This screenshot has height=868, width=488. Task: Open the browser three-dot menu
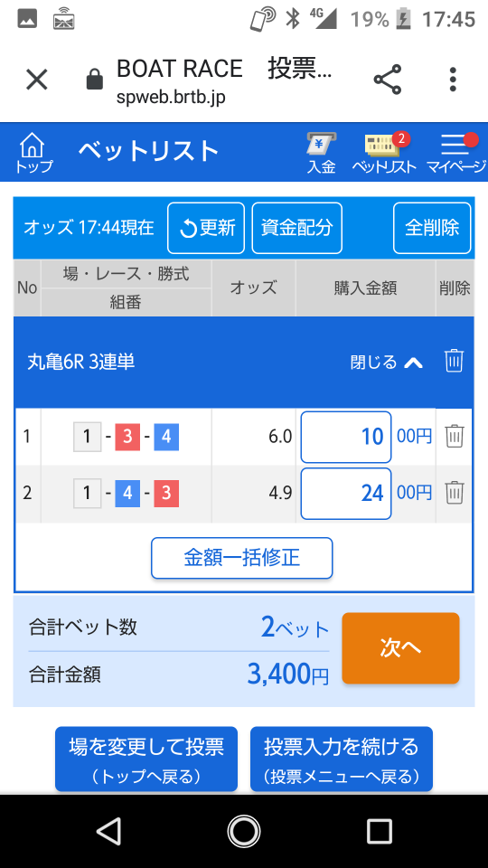(453, 80)
